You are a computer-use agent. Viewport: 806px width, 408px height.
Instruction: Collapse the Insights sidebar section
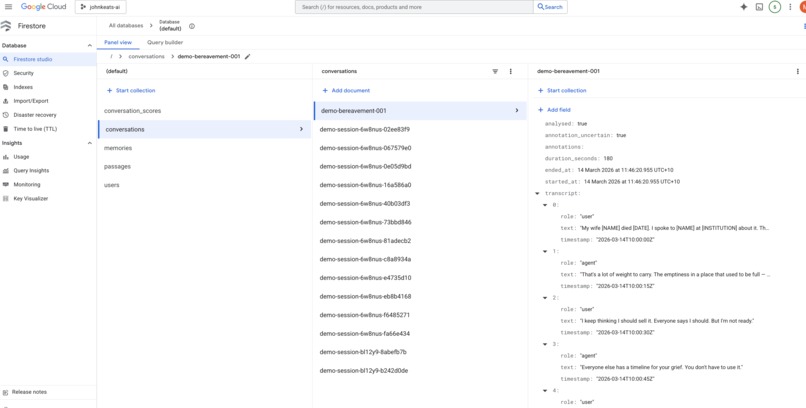click(89, 143)
